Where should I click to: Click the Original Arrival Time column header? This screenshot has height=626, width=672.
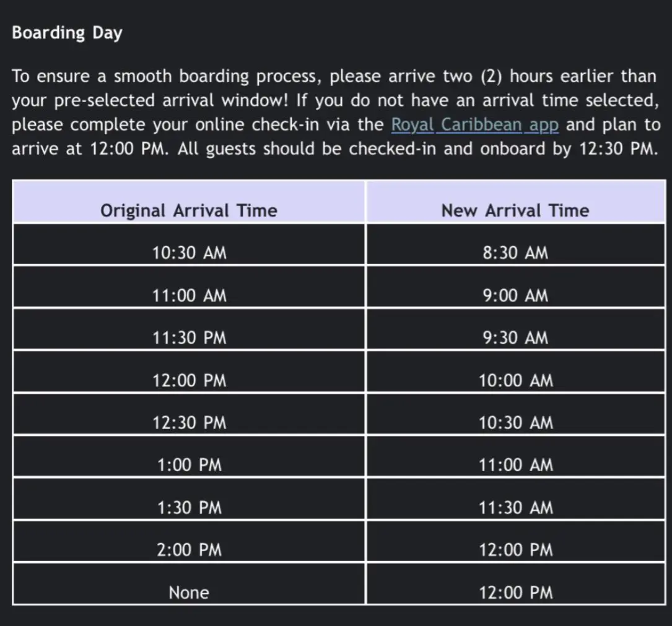point(189,211)
